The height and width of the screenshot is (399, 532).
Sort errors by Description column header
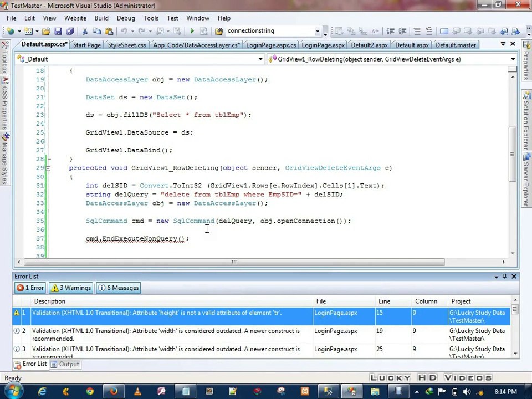(x=171, y=301)
